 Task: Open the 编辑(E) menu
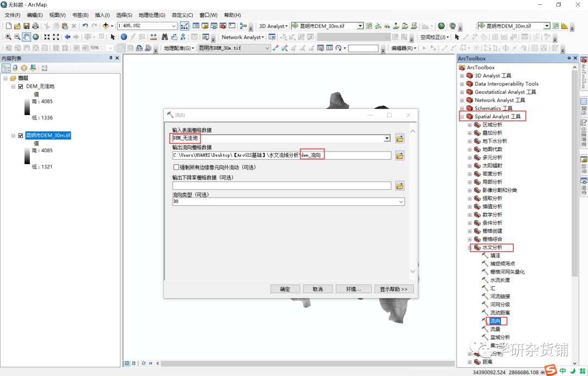pos(34,15)
